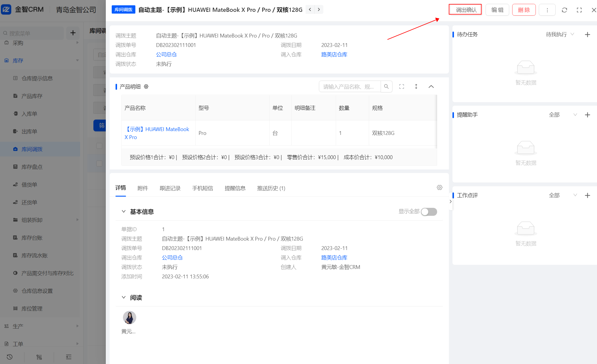This screenshot has height=364, width=597.
Task: Switch to the 推送历史 (1) tab
Action: click(x=271, y=188)
